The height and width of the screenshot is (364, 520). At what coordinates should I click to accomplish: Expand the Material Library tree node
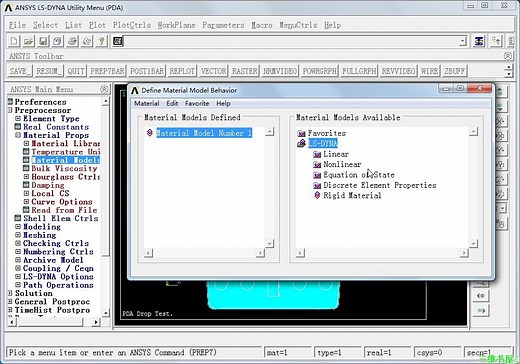coord(26,144)
